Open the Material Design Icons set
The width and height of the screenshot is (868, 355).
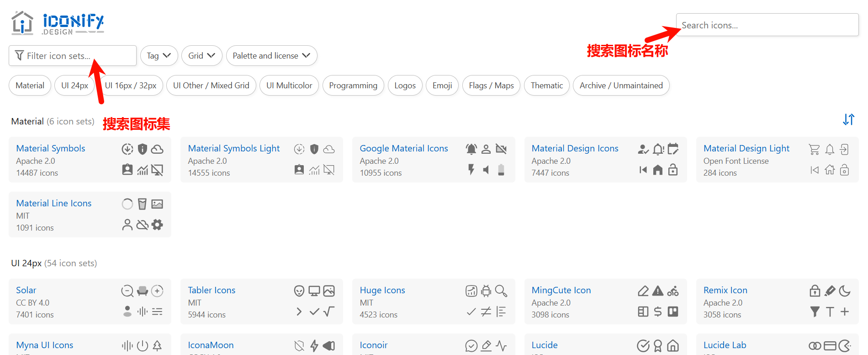click(575, 148)
